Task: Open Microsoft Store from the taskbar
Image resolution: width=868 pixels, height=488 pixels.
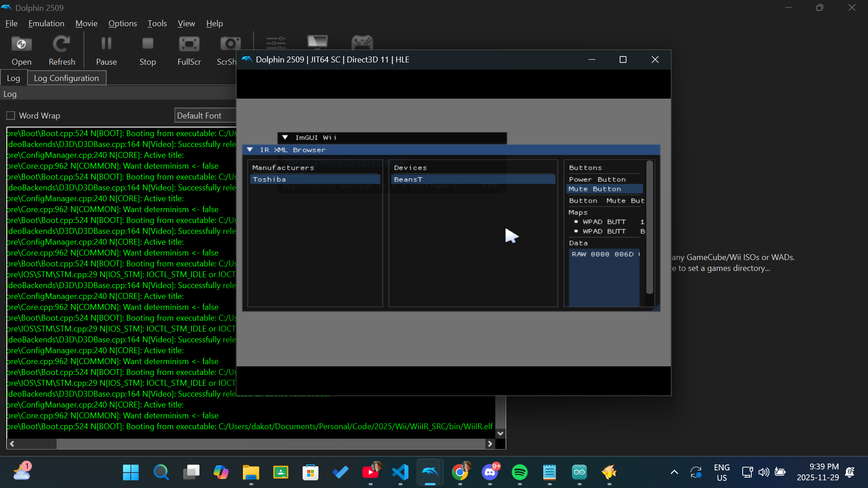Action: tap(310, 473)
